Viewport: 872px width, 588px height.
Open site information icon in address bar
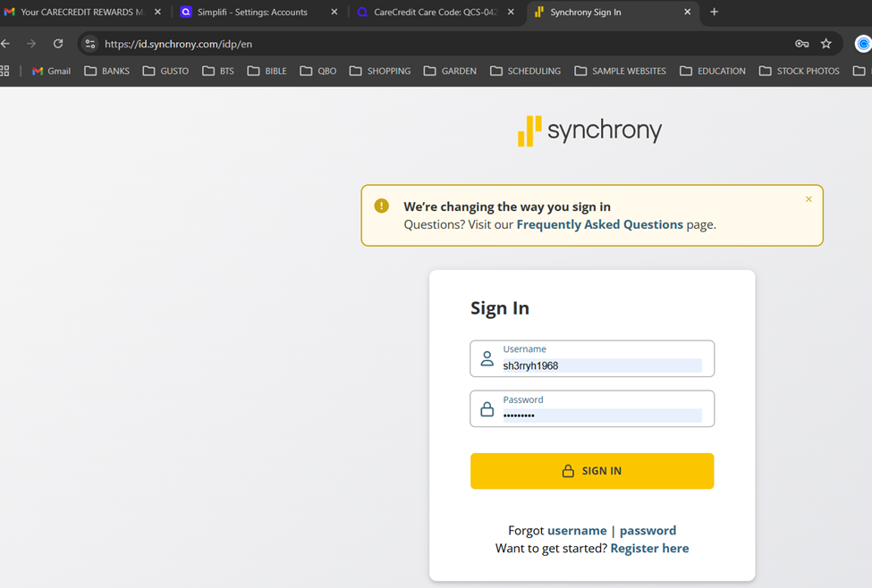coord(90,44)
